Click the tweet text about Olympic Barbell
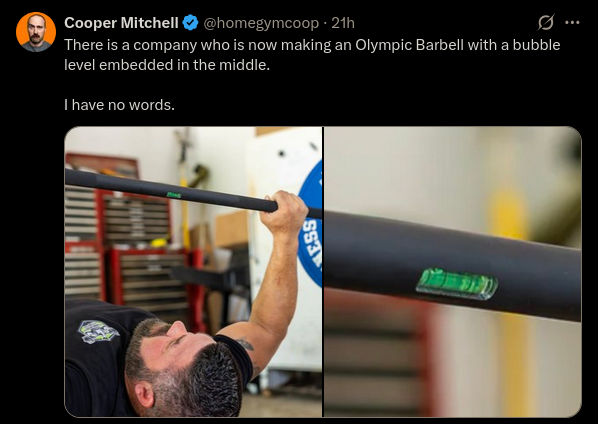This screenshot has width=598, height=424. 312,55
